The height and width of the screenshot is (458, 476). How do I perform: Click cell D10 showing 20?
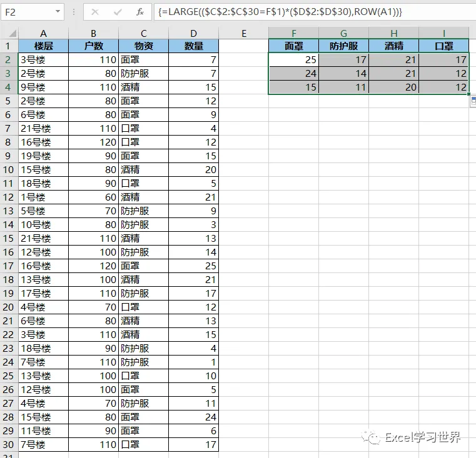[194, 170]
